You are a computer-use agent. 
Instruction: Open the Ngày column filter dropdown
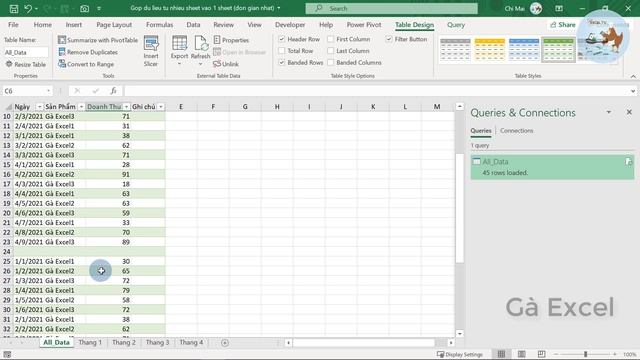point(39,107)
